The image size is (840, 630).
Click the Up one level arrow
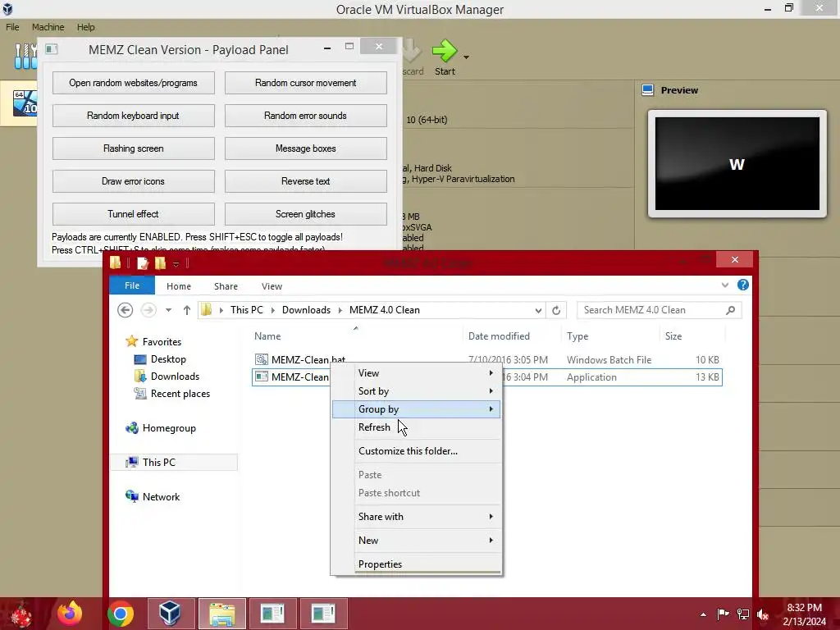(186, 309)
